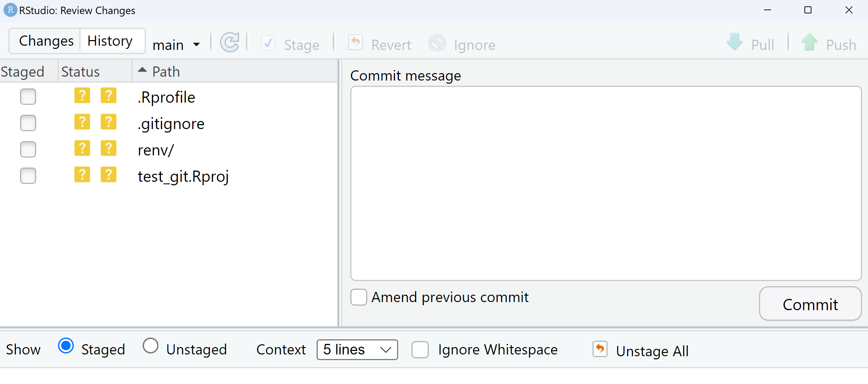
Task: Click the Unstage All icon
Action: pos(600,349)
